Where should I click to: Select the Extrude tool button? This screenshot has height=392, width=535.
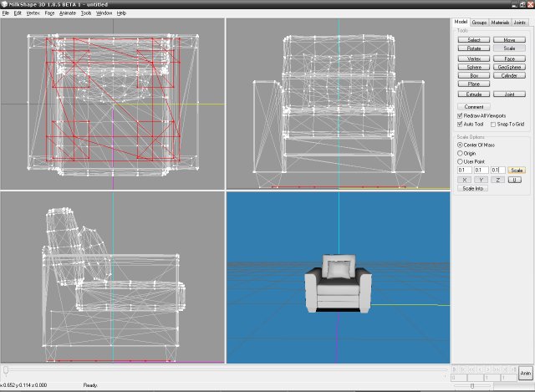tap(473, 94)
